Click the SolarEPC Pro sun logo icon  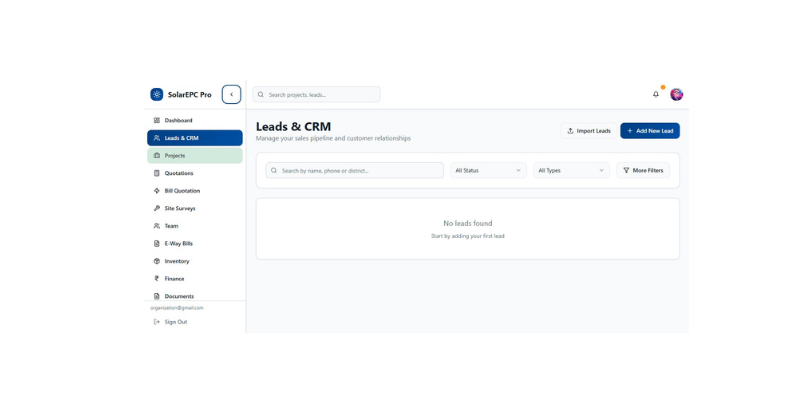pos(157,94)
